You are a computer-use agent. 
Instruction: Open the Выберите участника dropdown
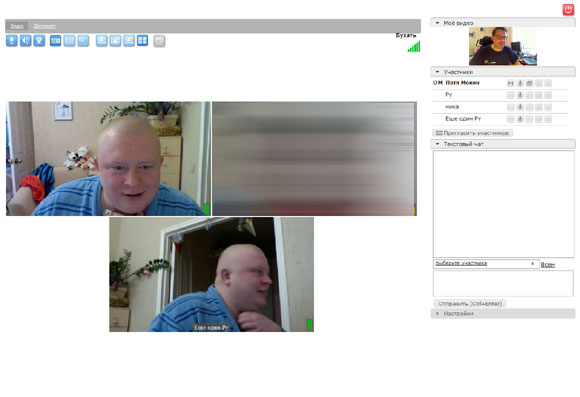point(486,264)
